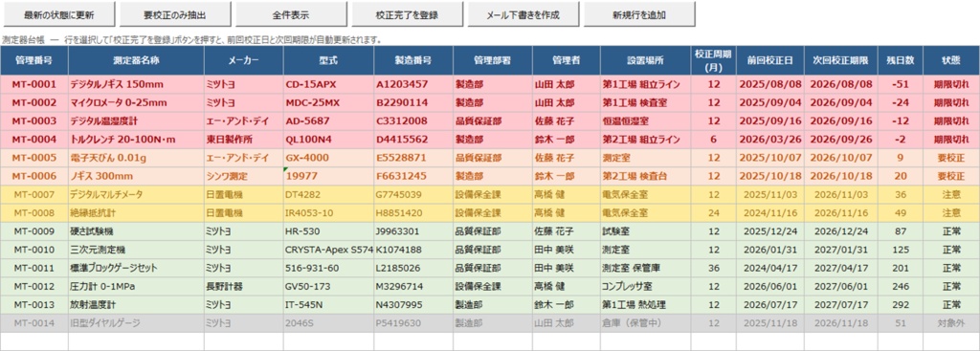Click the デジタルマルチメータ cell

click(136, 195)
